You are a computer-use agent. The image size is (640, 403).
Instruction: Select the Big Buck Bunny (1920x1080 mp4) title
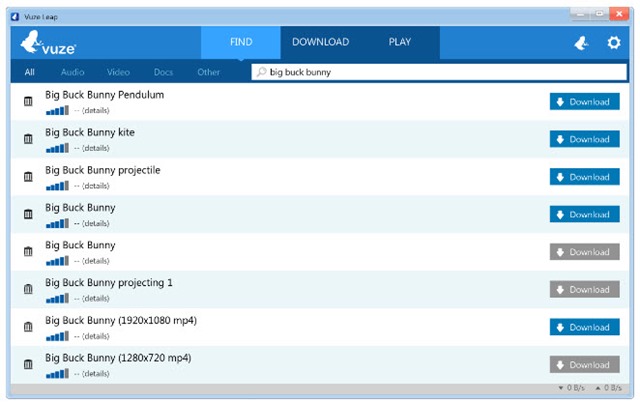click(x=121, y=321)
